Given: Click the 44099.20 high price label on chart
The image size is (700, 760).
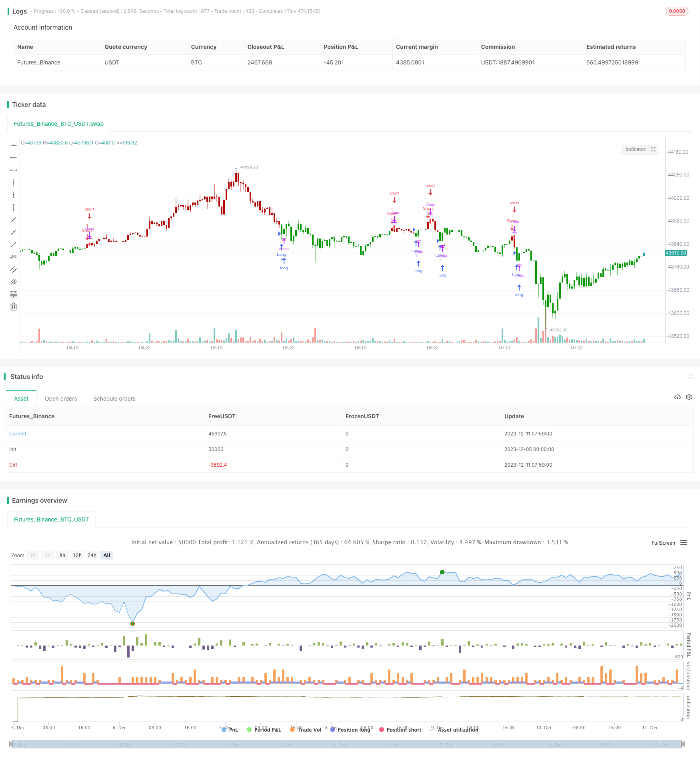Looking at the screenshot, I should pyautogui.click(x=249, y=167).
